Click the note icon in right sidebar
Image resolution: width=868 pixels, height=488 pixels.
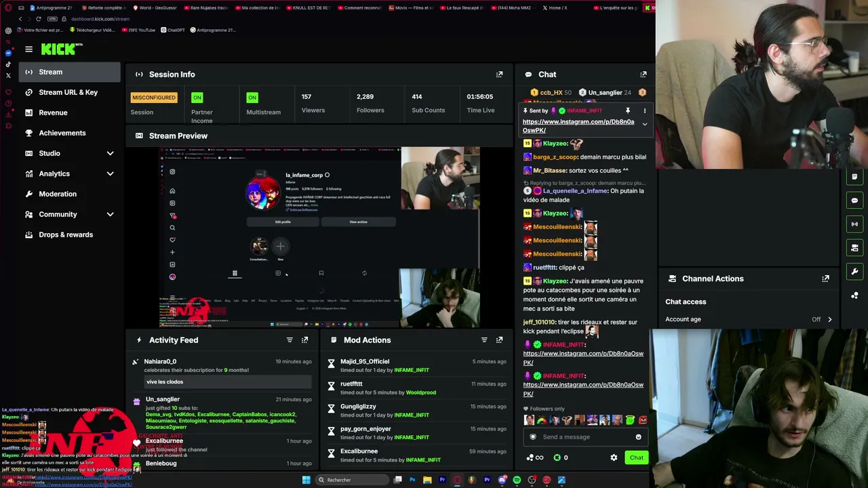coord(854,177)
